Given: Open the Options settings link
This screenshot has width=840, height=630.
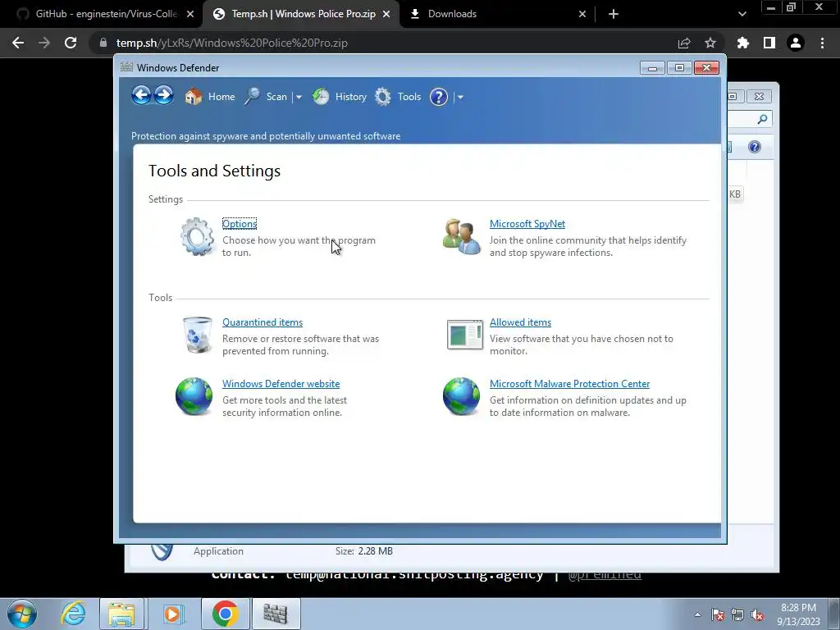Looking at the screenshot, I should pyautogui.click(x=240, y=224).
